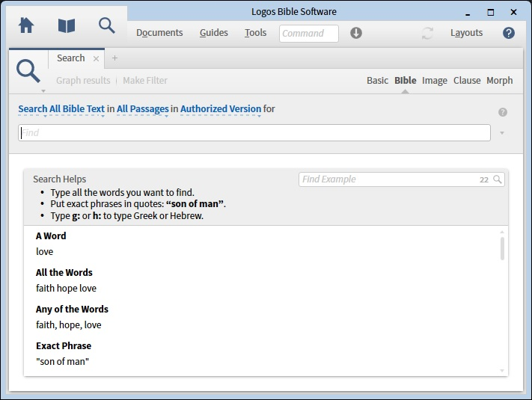Open the Library book icon
Viewport: 532px width, 400px height.
pos(67,25)
